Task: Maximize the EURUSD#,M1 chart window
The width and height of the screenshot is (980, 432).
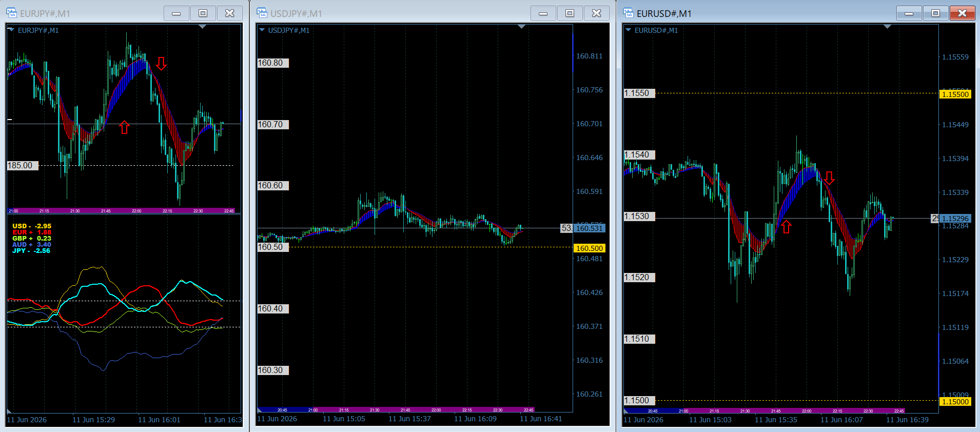Action: [936, 13]
